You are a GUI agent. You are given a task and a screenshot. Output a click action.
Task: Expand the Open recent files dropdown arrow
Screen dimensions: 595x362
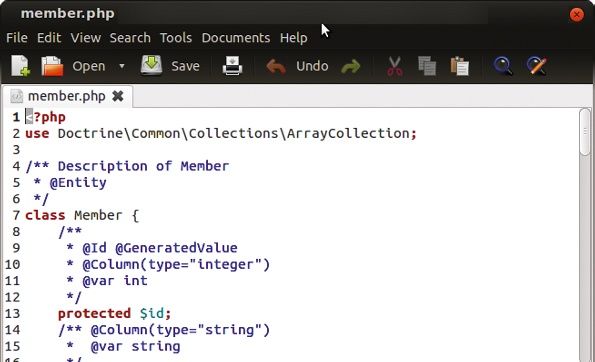pos(121,66)
